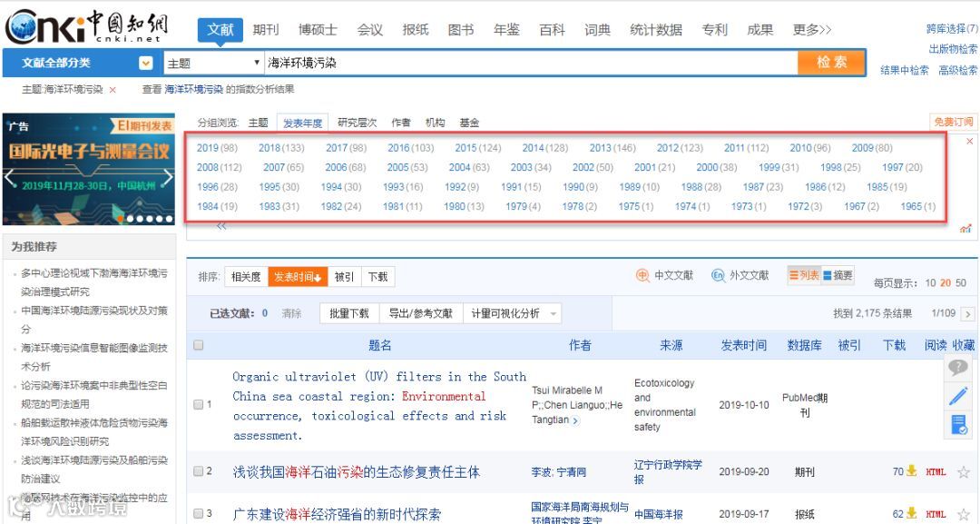
Task: Sort results by 被引
Action: coord(344,276)
